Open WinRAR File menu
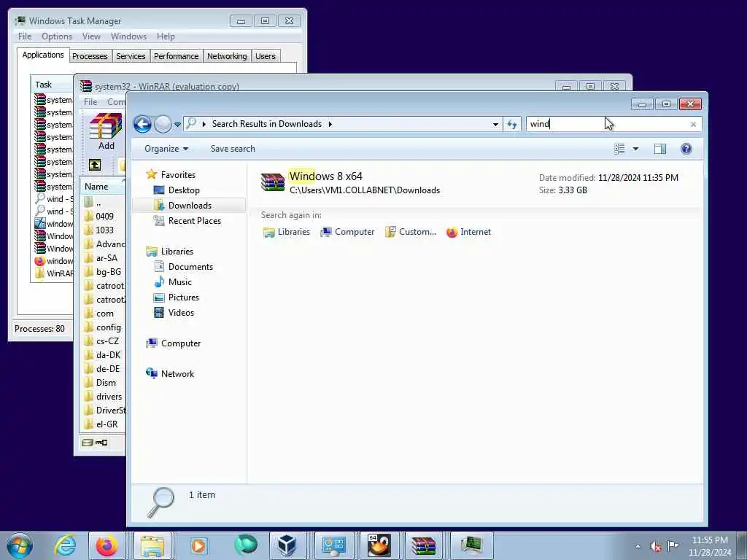This screenshot has width=747, height=560. tap(90, 101)
